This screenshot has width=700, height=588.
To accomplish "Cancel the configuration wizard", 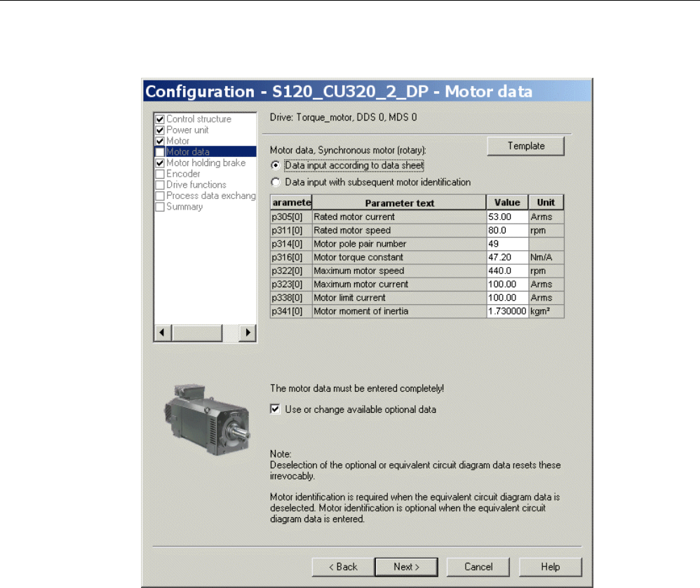I will (478, 567).
